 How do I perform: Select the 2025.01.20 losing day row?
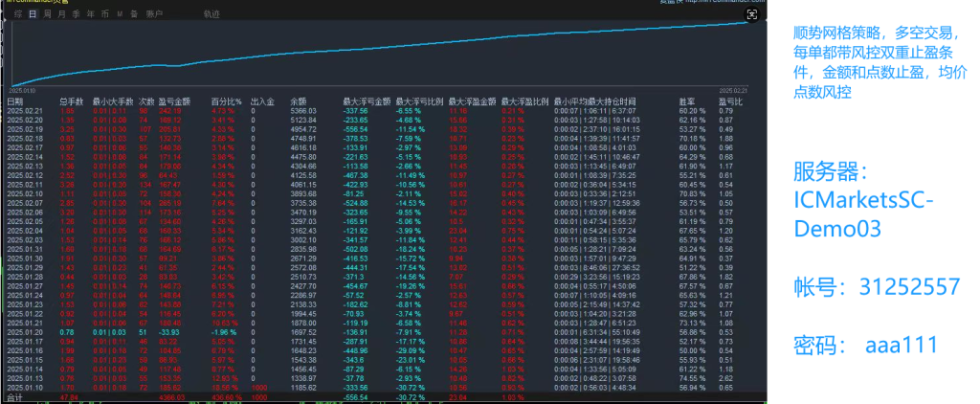click(x=386, y=331)
